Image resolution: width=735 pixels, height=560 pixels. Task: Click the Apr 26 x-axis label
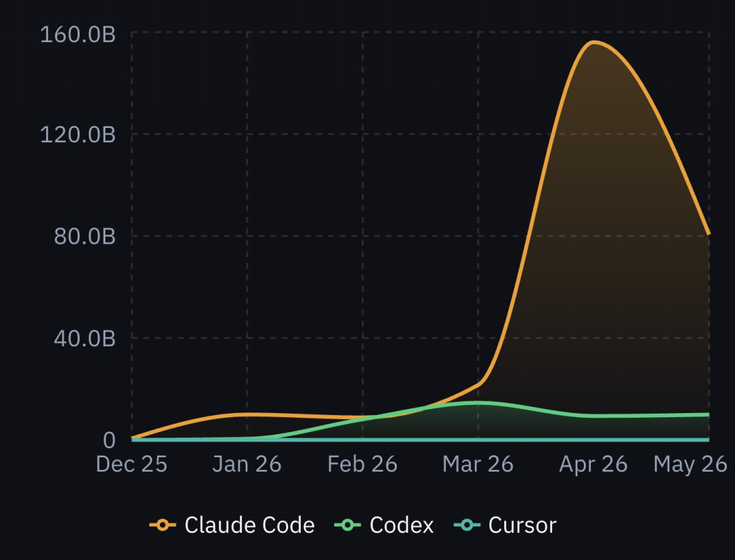coord(593,465)
